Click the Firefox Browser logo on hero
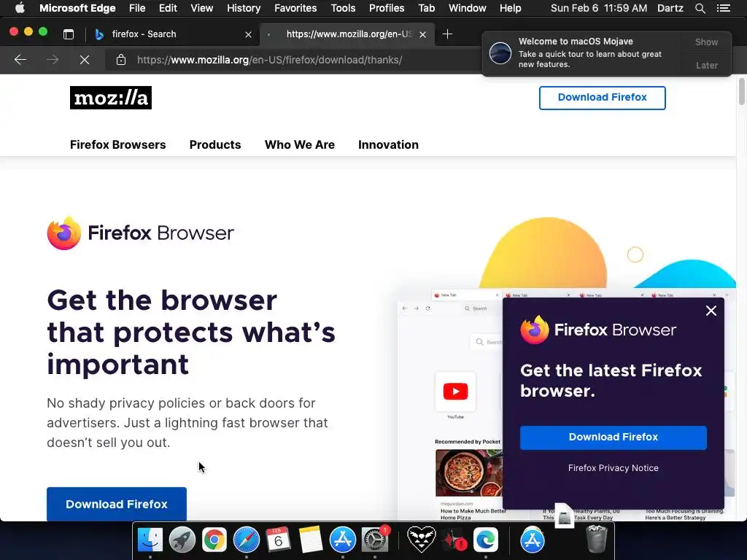The image size is (747, 560). click(141, 233)
